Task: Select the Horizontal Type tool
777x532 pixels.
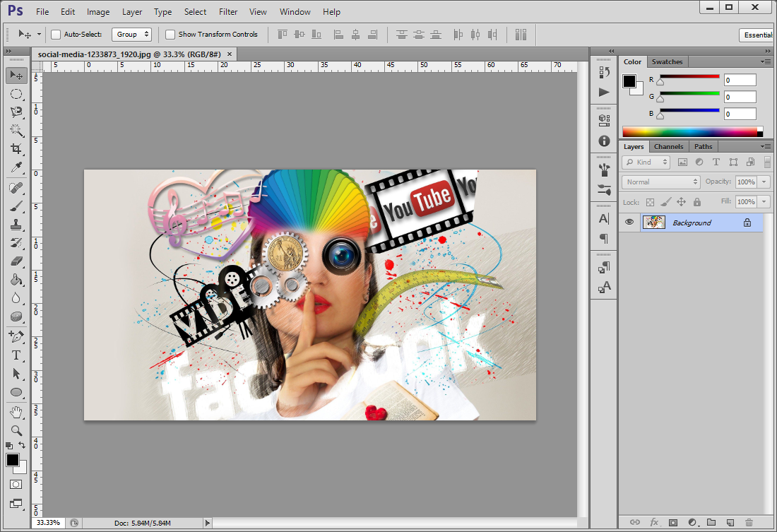Action: point(16,355)
